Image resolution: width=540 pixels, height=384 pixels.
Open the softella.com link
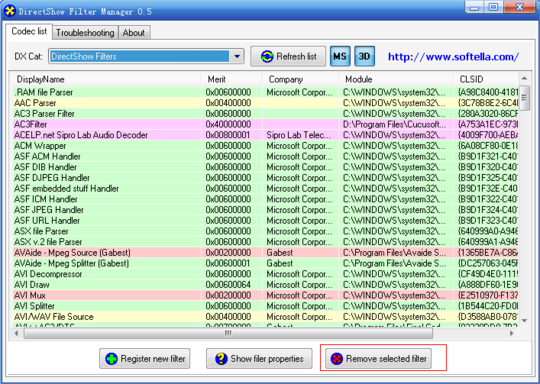[453, 56]
